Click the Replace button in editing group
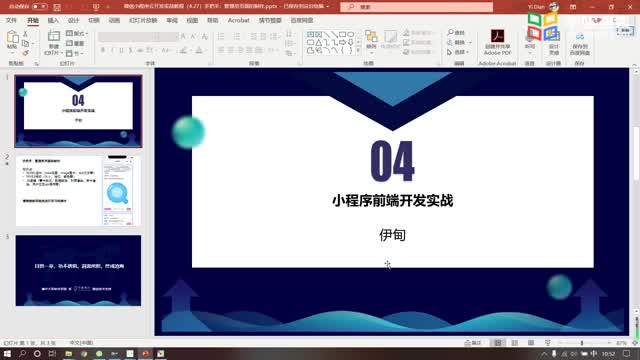Screen dimensions: 640x360 click(x=459, y=42)
